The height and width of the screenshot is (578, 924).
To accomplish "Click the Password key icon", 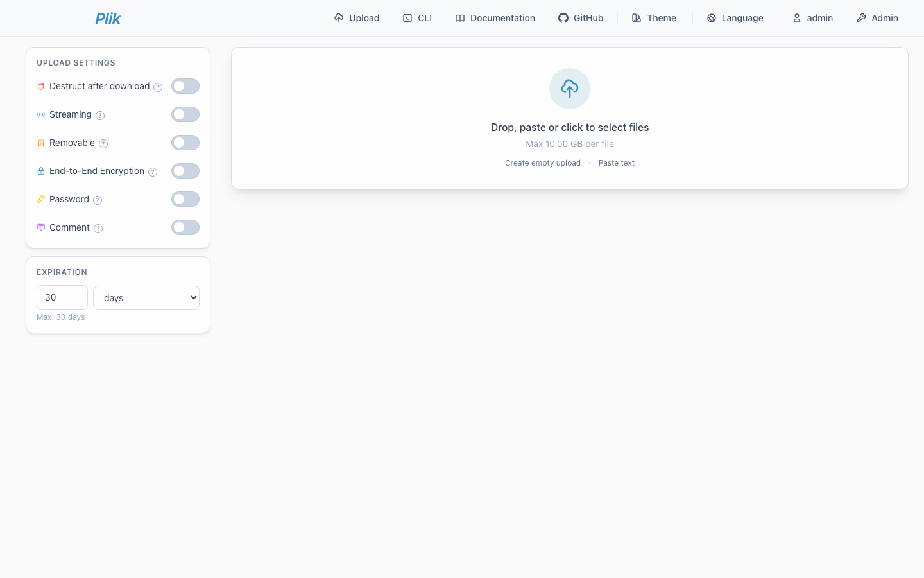I will coord(41,200).
